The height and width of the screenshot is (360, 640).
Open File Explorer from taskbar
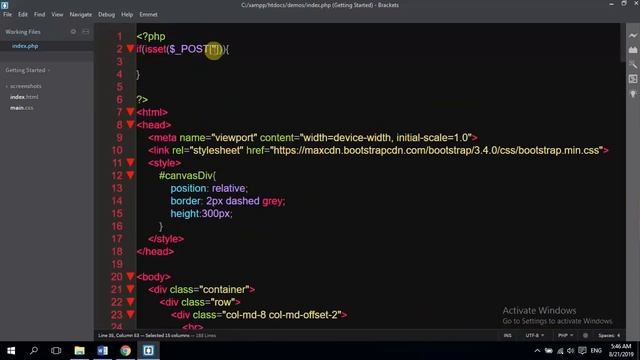point(79,351)
